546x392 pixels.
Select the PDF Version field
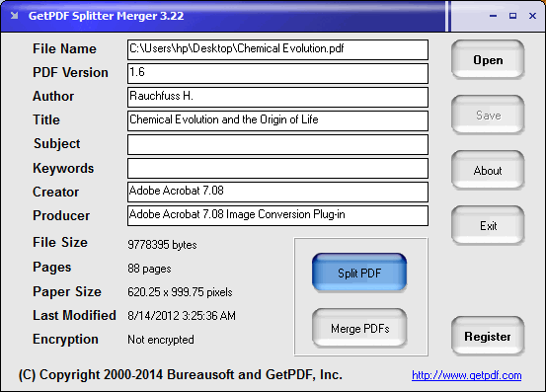(277, 73)
